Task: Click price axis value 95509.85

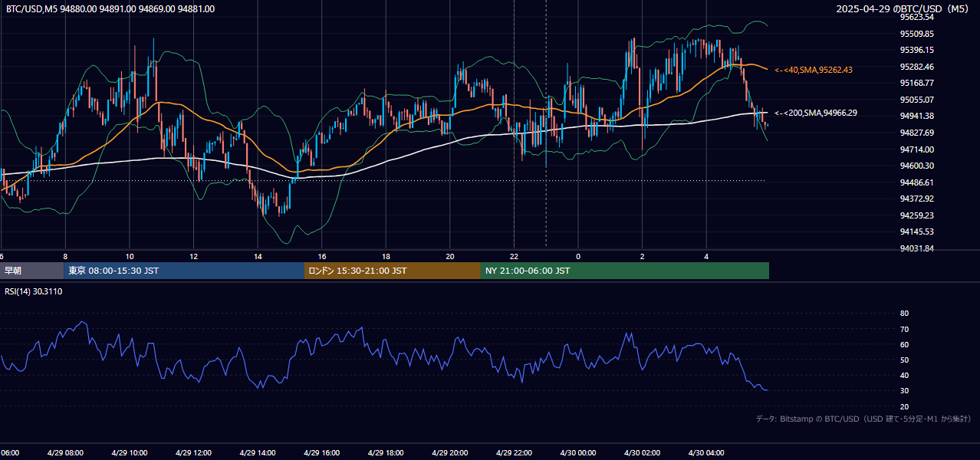Action: tap(916, 34)
